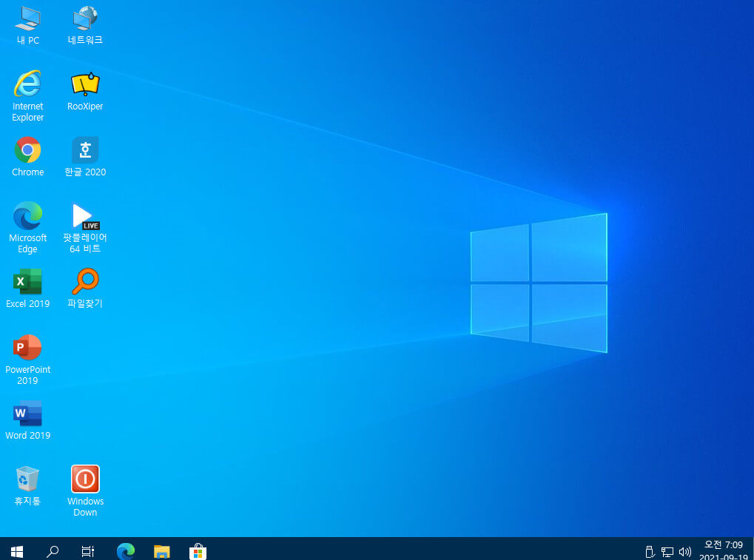Open File Explorer from the taskbar
Viewport: 754px width, 560px height.
[x=161, y=551]
